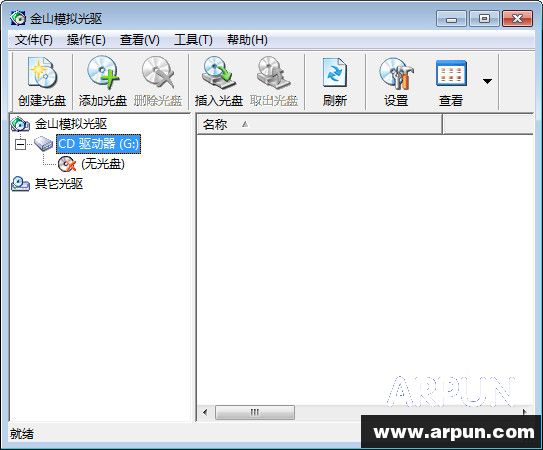Click the 刷新 refresh icon
Image resolution: width=543 pixels, height=450 pixels.
point(335,72)
